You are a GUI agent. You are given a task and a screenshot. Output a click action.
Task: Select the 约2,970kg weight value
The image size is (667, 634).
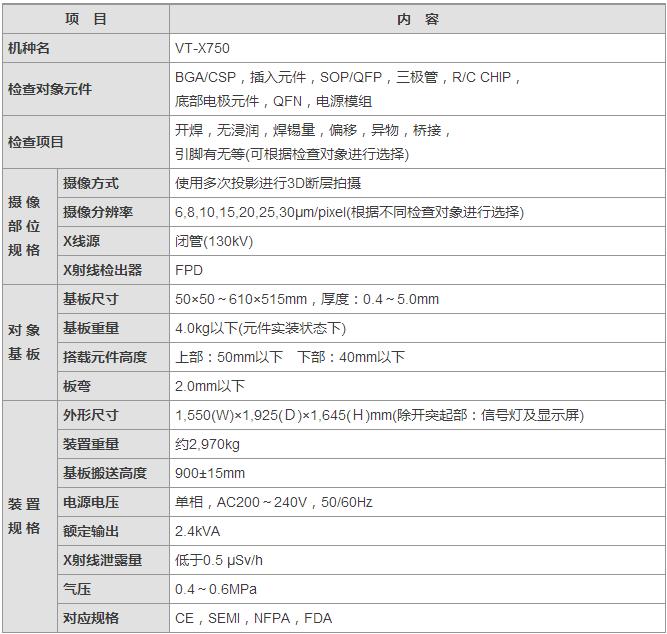pyautogui.click(x=207, y=444)
